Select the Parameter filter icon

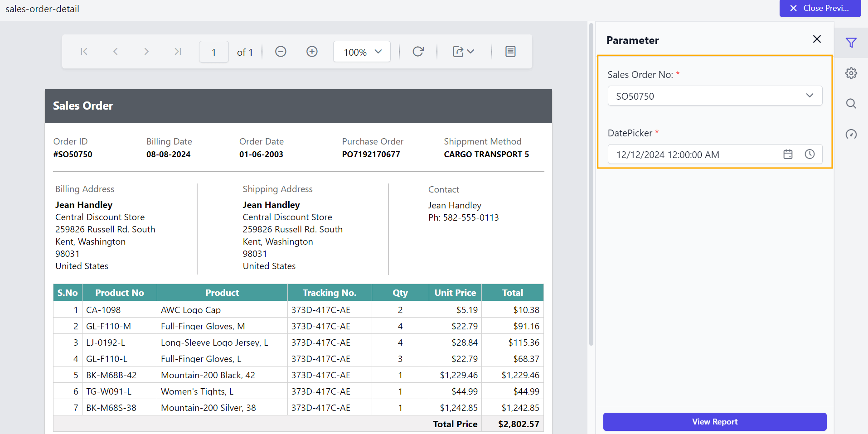coord(851,43)
